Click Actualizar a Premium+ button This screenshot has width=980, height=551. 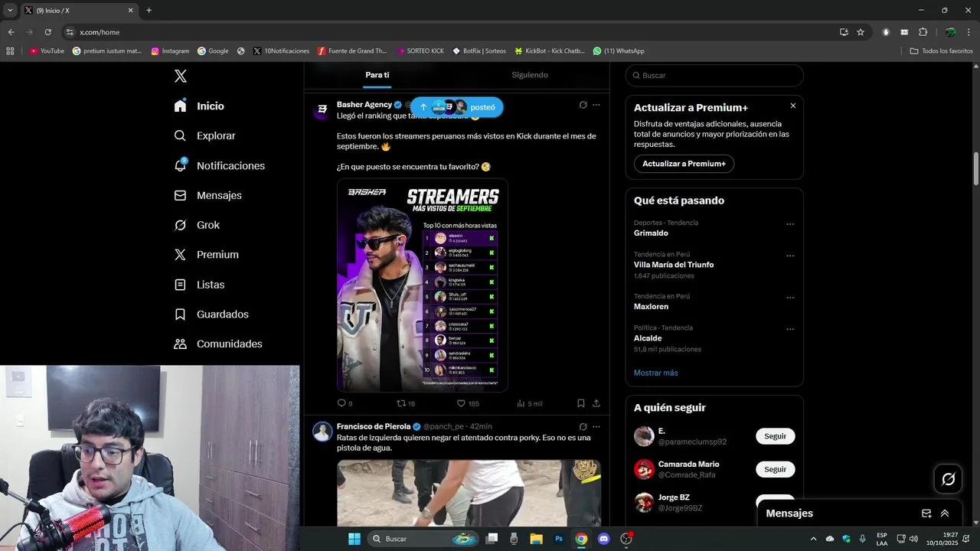pyautogui.click(x=684, y=164)
